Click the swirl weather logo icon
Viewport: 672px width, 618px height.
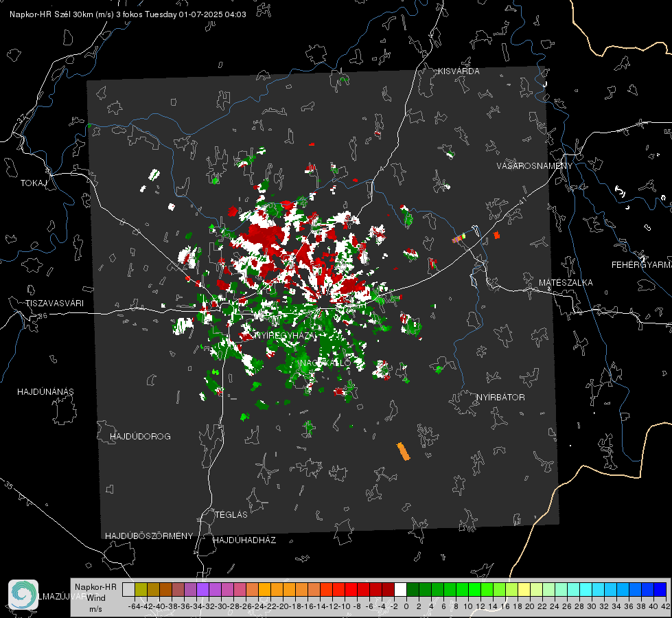pyautogui.click(x=23, y=595)
